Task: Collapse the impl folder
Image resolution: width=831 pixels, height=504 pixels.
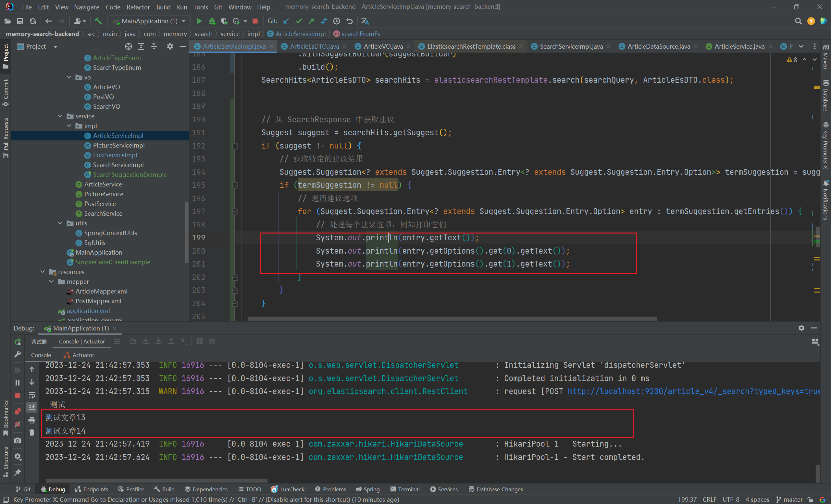Action: coord(69,126)
